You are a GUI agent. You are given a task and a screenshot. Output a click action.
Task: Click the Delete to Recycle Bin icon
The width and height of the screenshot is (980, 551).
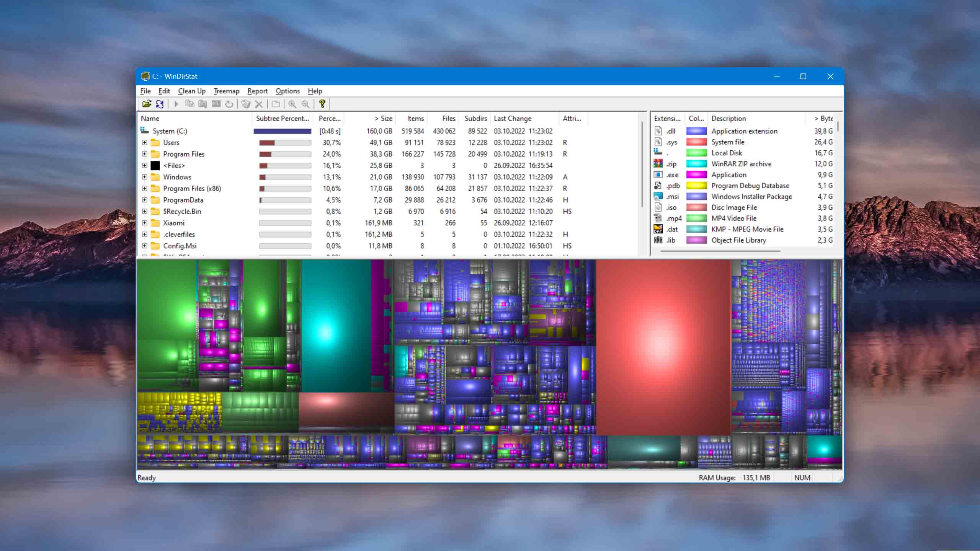pos(246,104)
